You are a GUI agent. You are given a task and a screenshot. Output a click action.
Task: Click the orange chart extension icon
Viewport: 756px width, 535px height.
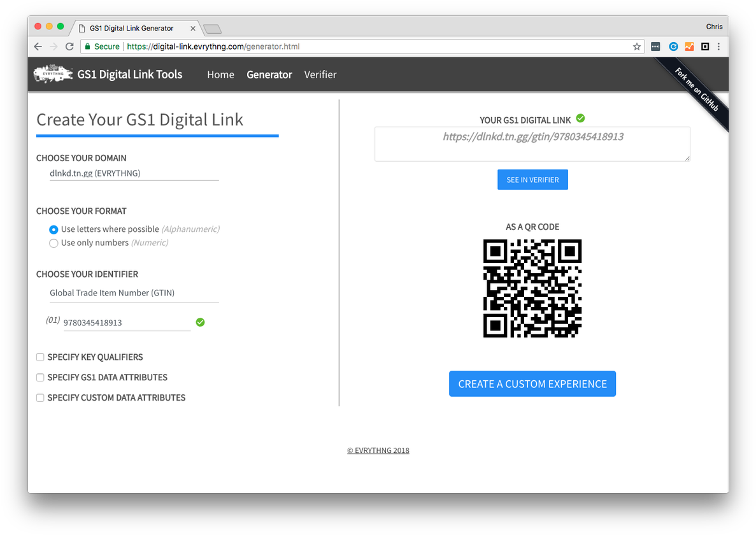689,46
